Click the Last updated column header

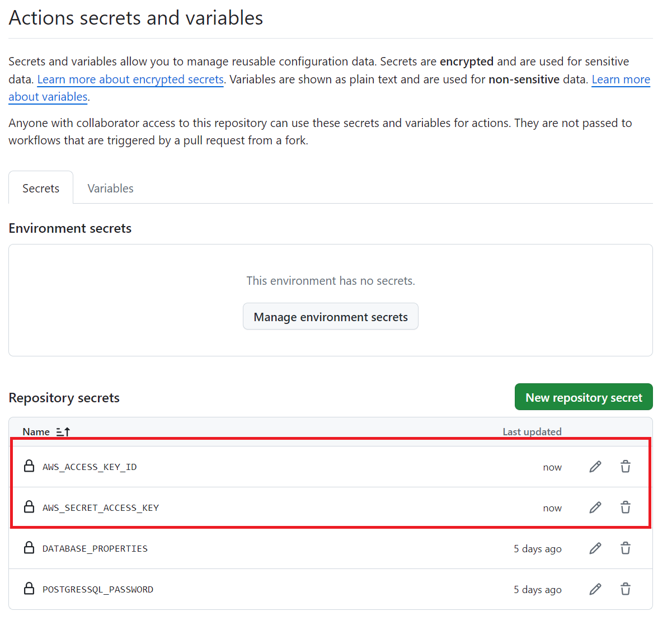click(x=532, y=432)
